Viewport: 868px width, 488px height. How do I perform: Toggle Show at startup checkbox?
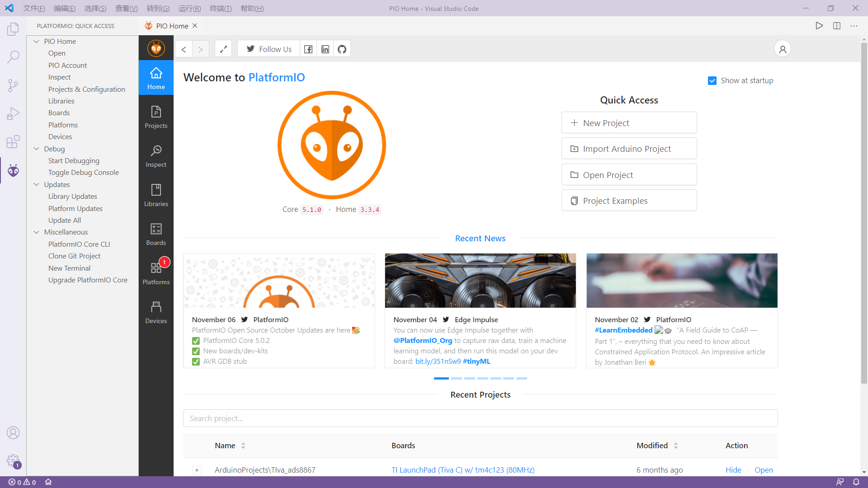(x=712, y=80)
